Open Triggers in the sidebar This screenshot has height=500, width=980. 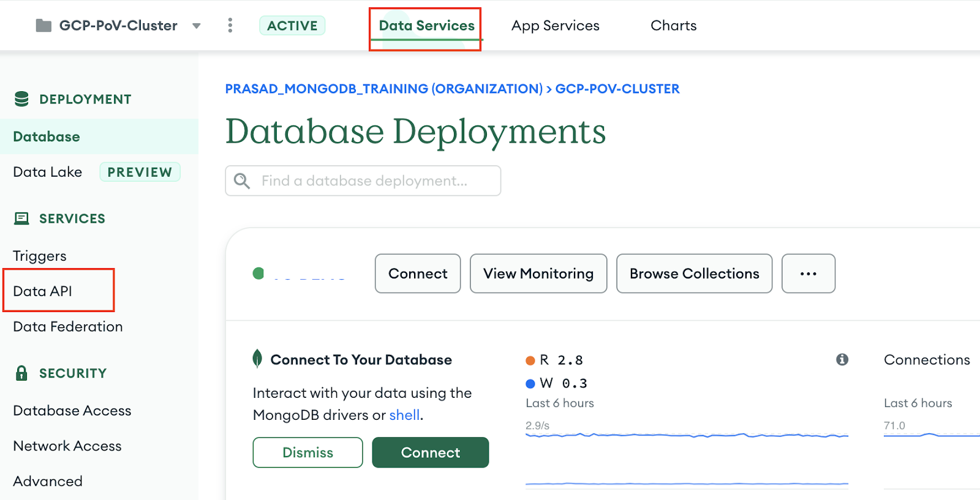tap(40, 256)
